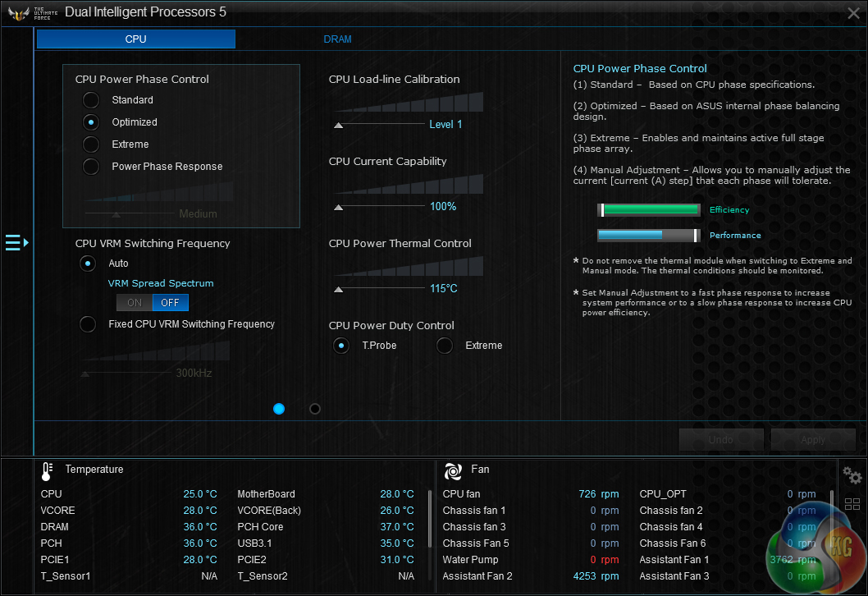Screen dimensions: 868x596
Task: Click the Fan section icon
Action: click(x=453, y=471)
